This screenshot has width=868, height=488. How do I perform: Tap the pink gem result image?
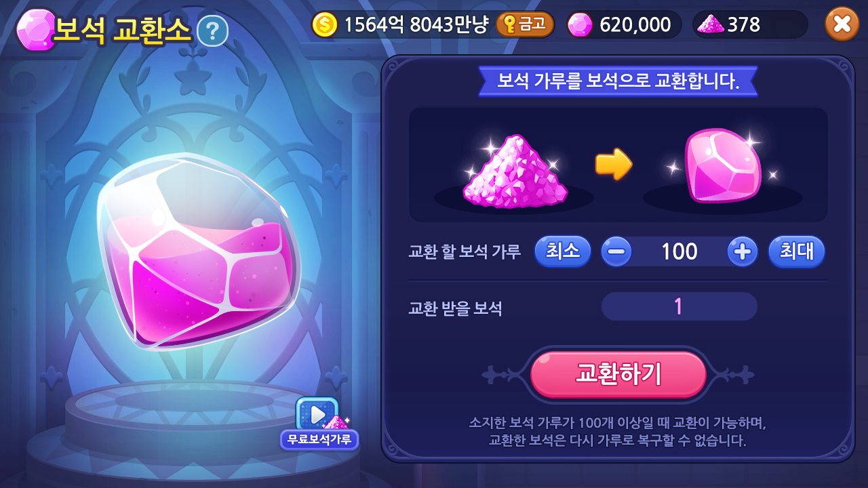click(723, 165)
